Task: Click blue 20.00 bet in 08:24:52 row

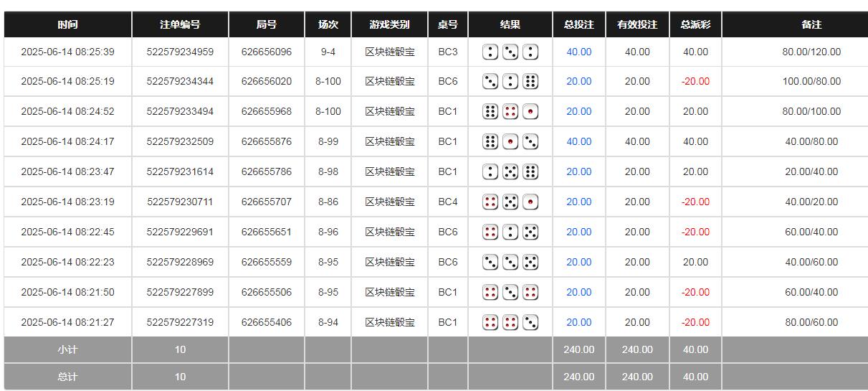Action: (x=578, y=111)
